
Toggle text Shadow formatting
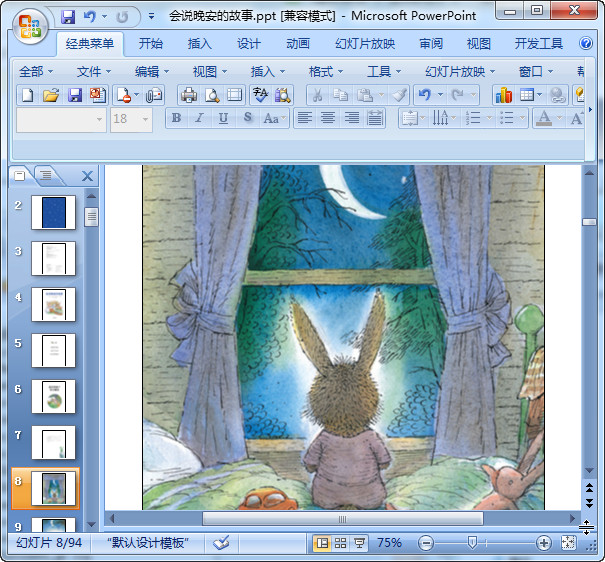247,118
